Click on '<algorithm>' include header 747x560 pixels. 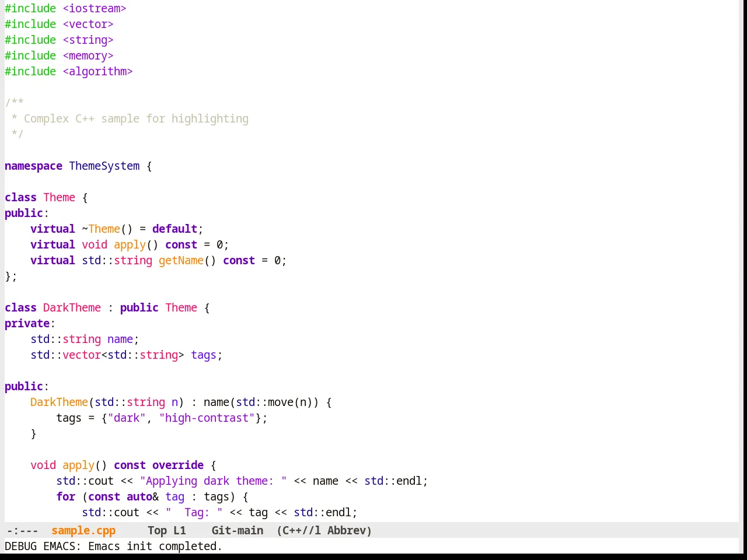pyautogui.click(x=97, y=71)
